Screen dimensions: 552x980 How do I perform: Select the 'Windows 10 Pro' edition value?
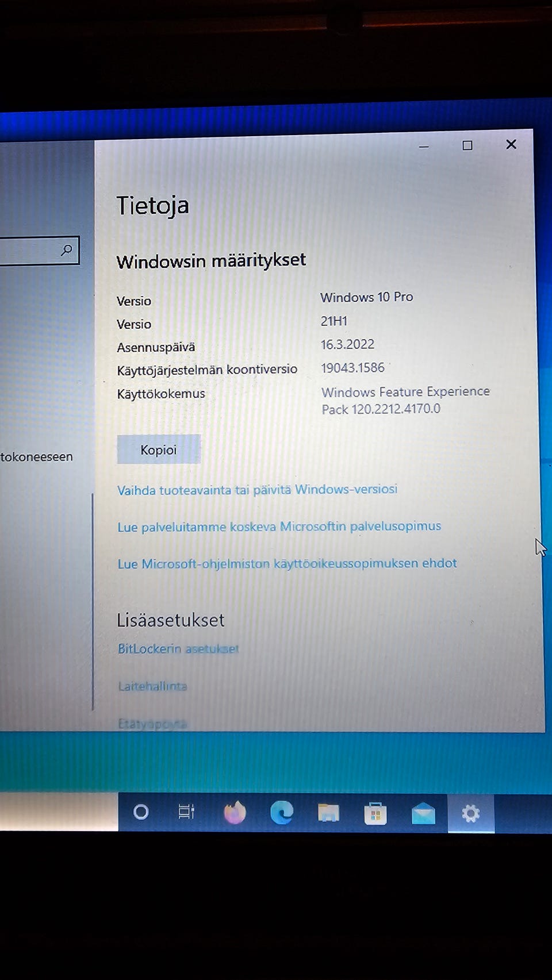(367, 297)
